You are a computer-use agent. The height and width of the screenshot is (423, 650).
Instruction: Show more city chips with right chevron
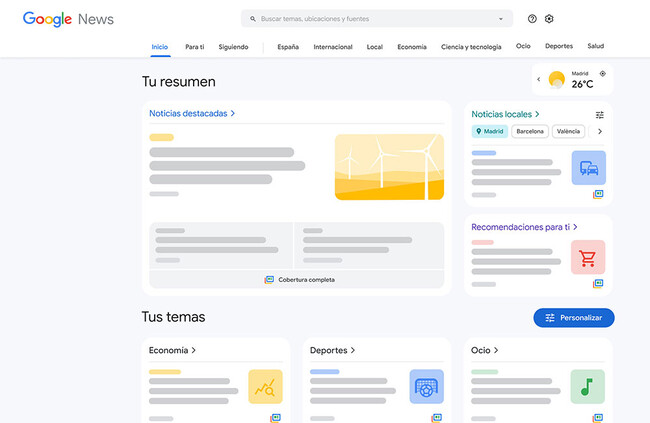coord(599,131)
